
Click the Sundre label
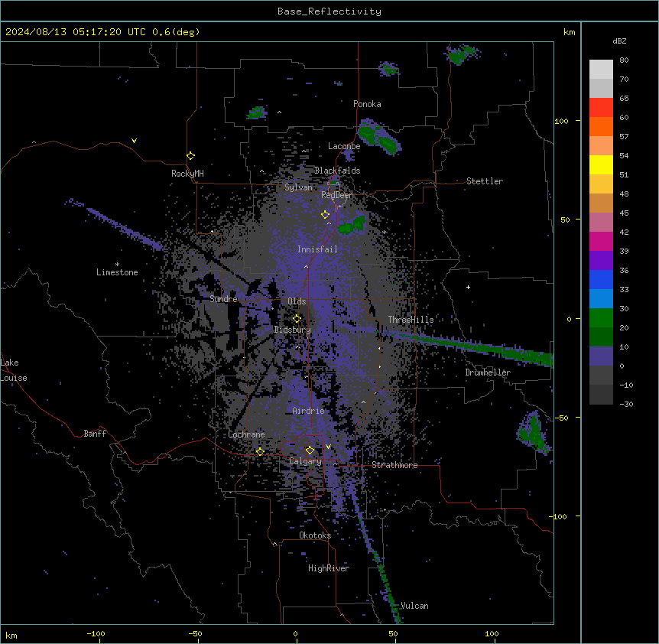223,299
